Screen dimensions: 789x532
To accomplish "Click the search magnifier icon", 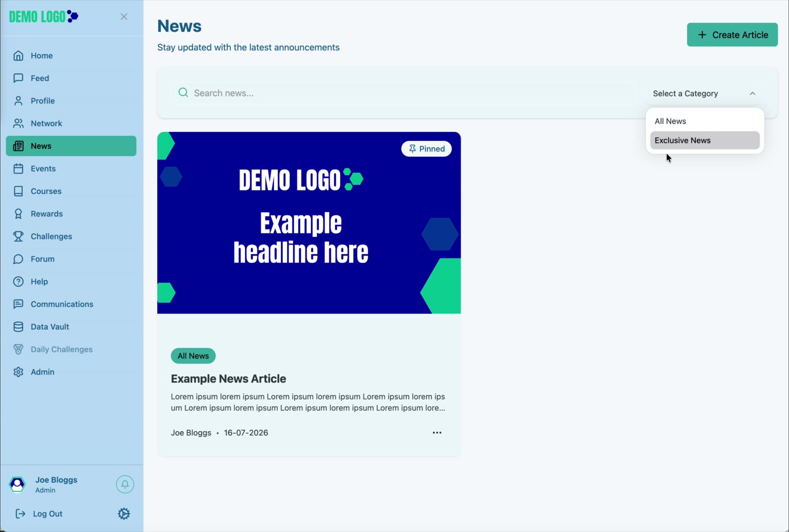I will coord(183,92).
